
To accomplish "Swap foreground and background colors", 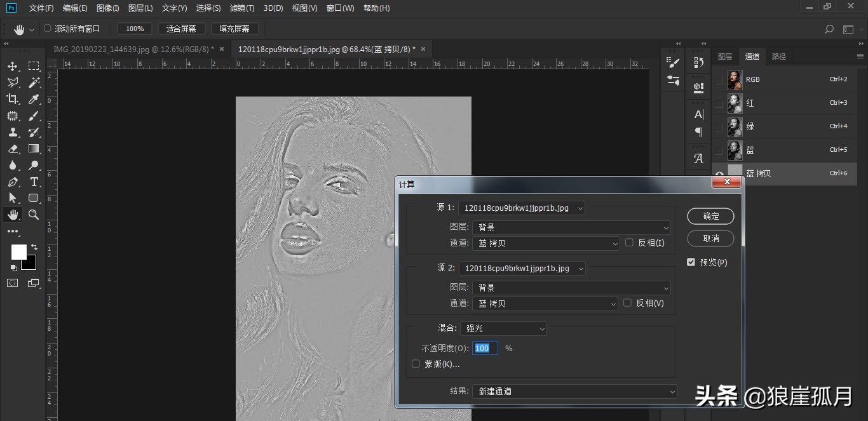I will (34, 247).
